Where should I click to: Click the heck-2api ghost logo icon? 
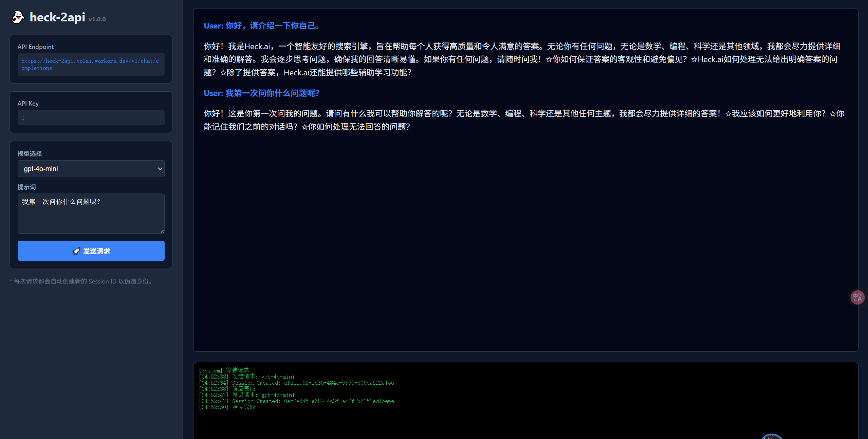click(18, 17)
